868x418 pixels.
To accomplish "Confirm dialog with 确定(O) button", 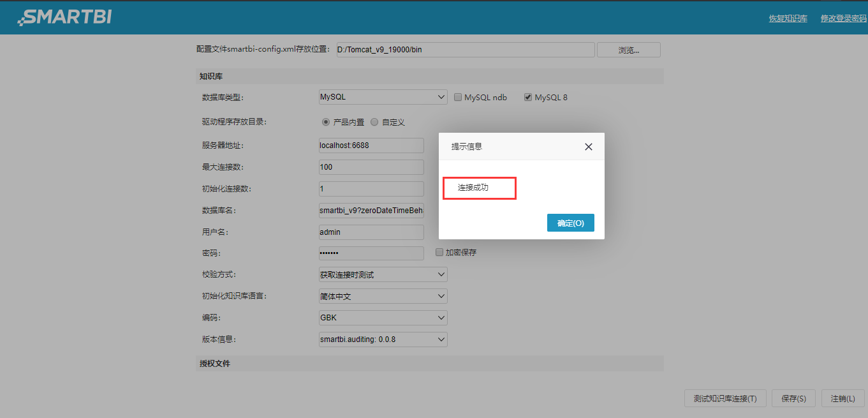I will point(571,223).
